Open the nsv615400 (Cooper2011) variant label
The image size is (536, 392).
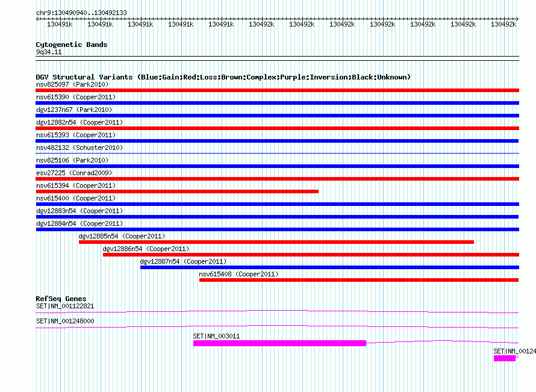[x=76, y=198]
